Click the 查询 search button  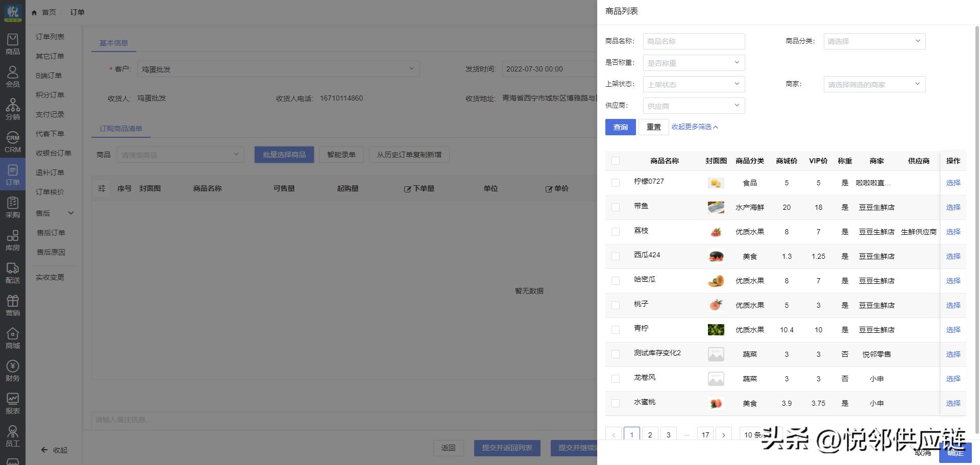coord(620,127)
